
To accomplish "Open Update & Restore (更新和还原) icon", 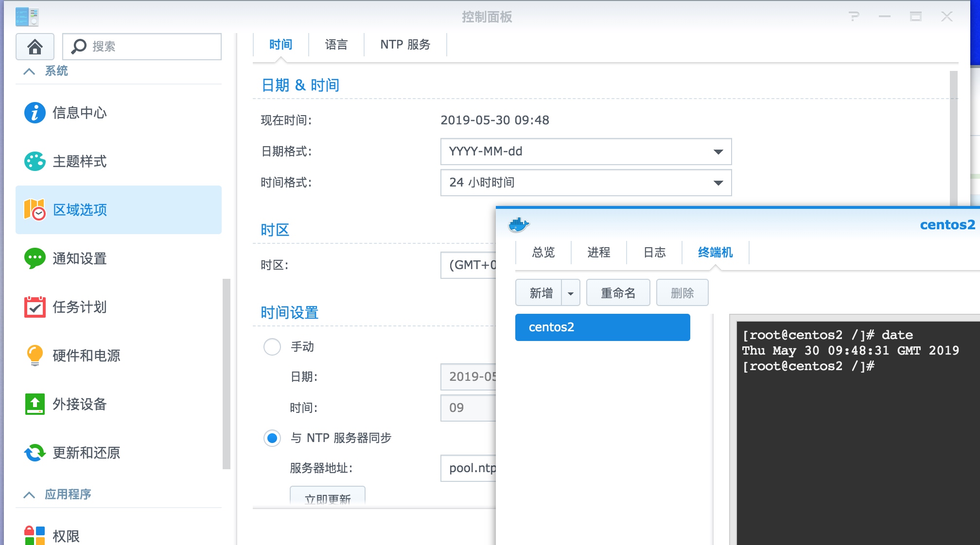I will pyautogui.click(x=35, y=453).
